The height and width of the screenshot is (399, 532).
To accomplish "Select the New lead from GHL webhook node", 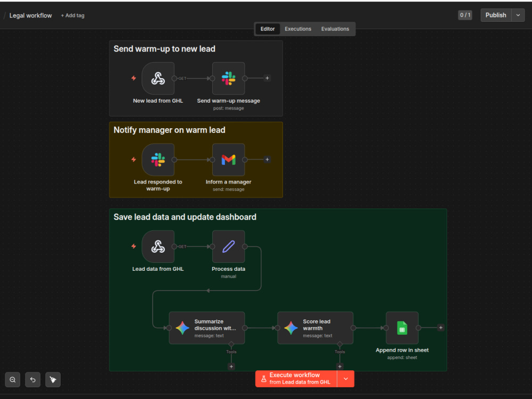I will coord(158,78).
